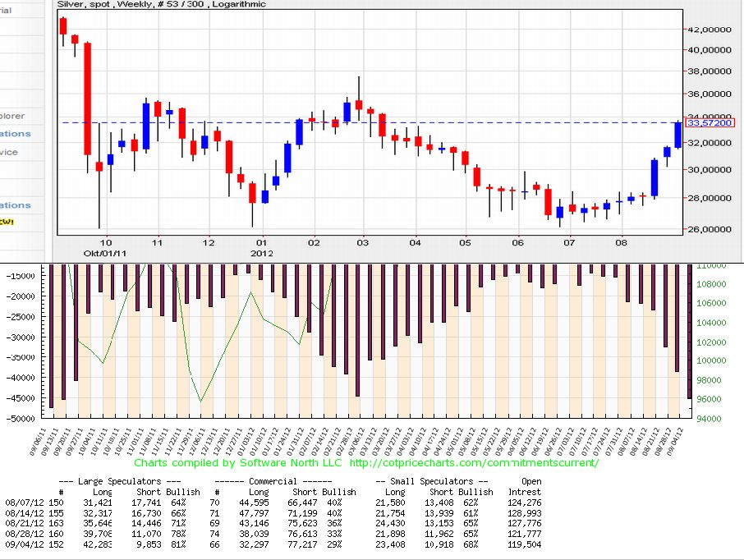
Task: Click the Commercial short value 66,447
Action: 302,503
